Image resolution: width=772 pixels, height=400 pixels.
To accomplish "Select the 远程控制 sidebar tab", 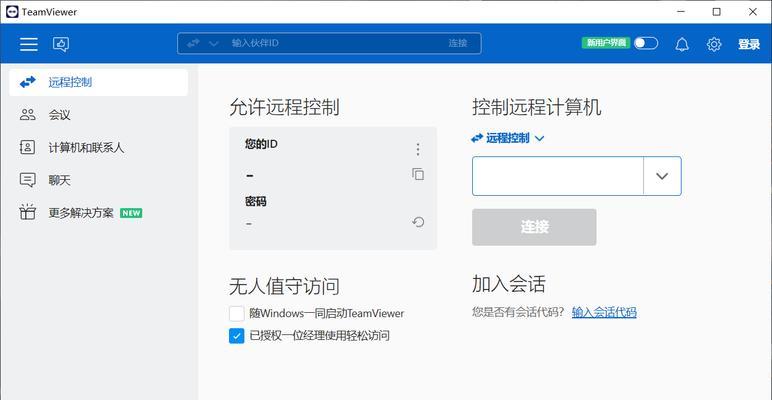I will click(98, 82).
